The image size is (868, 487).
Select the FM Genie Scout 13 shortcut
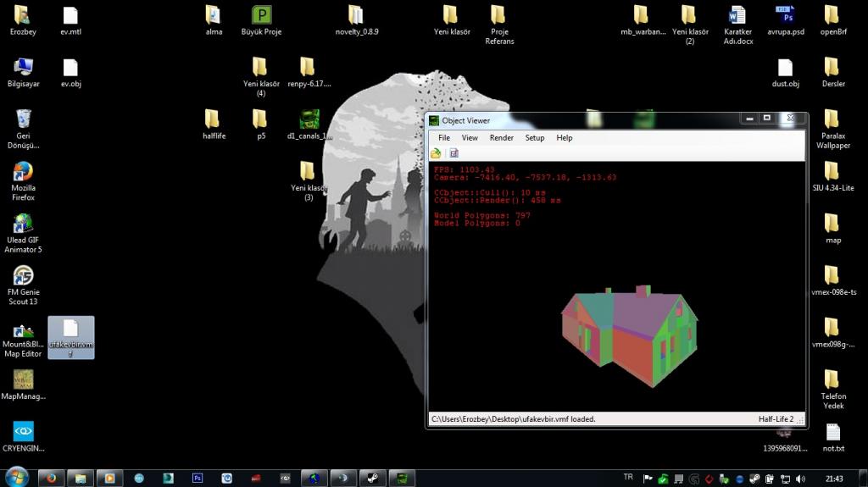pyautogui.click(x=23, y=285)
